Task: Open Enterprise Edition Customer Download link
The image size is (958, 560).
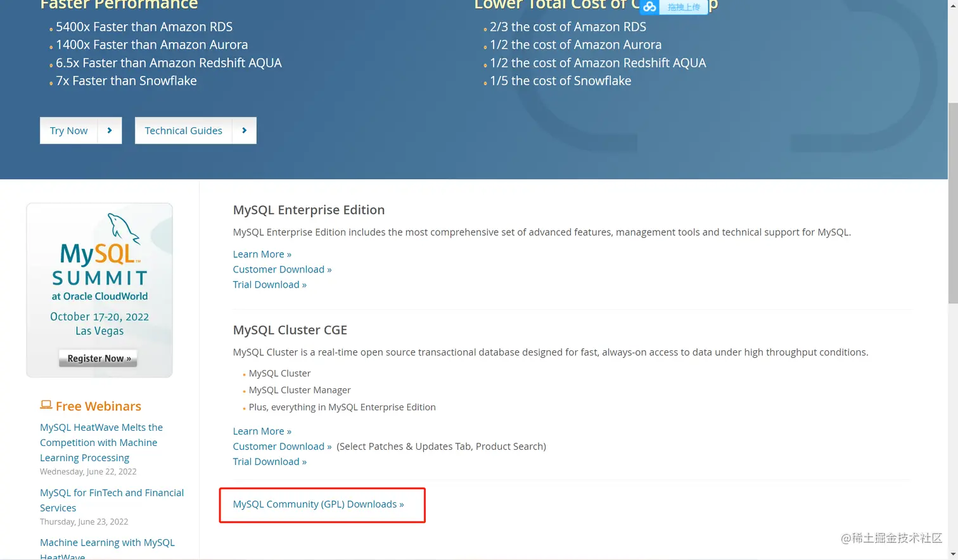Action: point(282,269)
